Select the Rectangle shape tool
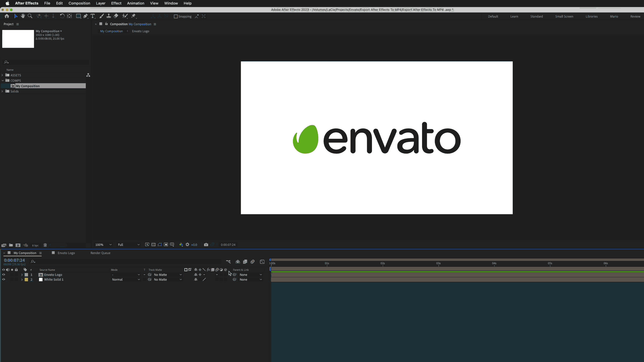Viewport: 644px width, 362px height. (78, 16)
